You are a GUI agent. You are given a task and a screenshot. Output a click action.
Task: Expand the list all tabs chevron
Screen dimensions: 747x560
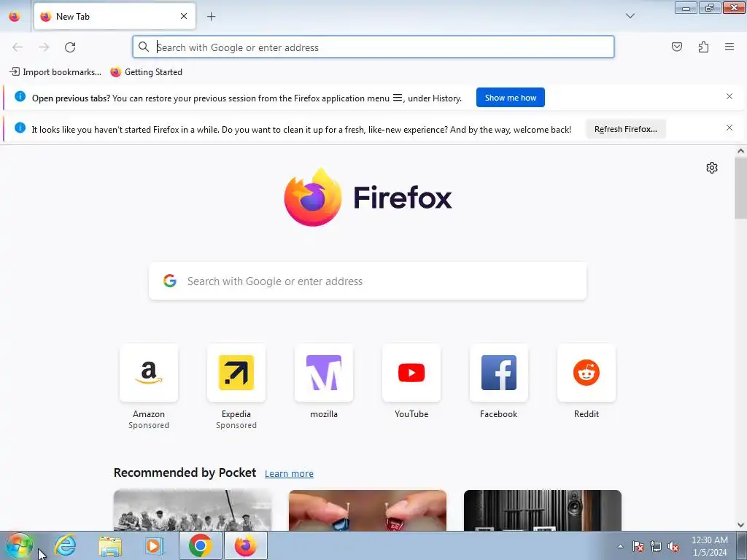pos(630,16)
